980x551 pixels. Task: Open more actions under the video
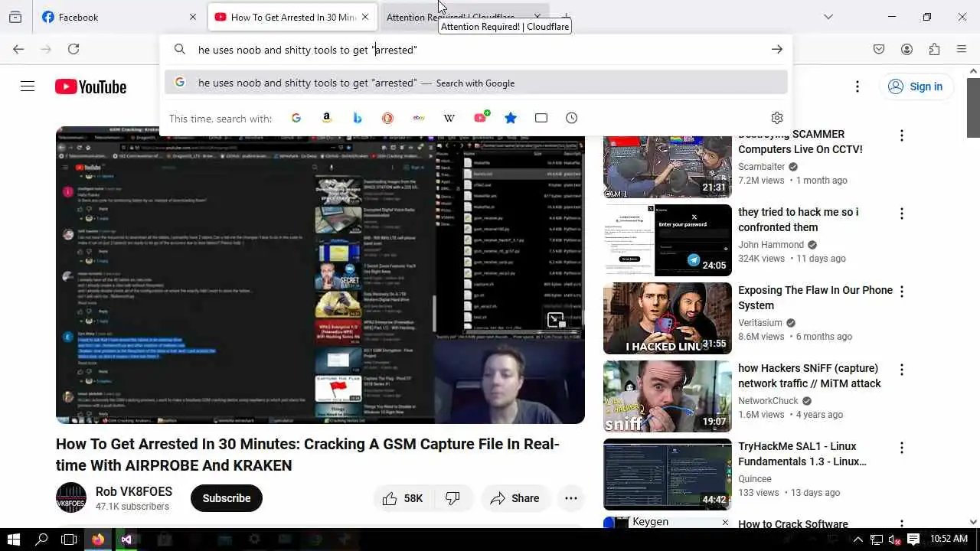click(571, 498)
